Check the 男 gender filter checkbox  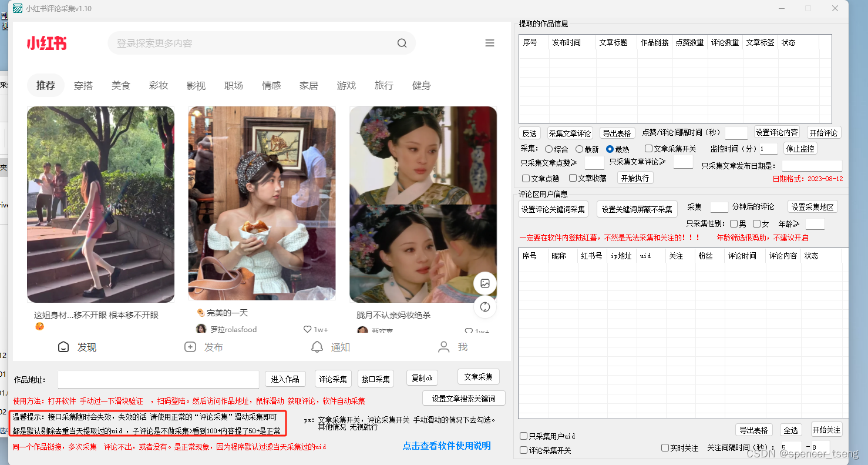(x=732, y=224)
